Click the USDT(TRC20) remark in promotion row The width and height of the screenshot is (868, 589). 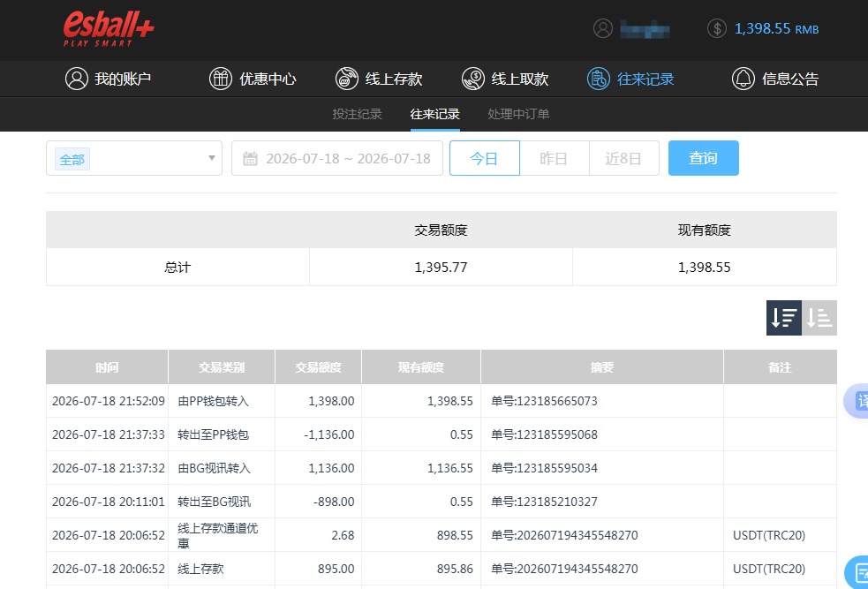point(769,535)
